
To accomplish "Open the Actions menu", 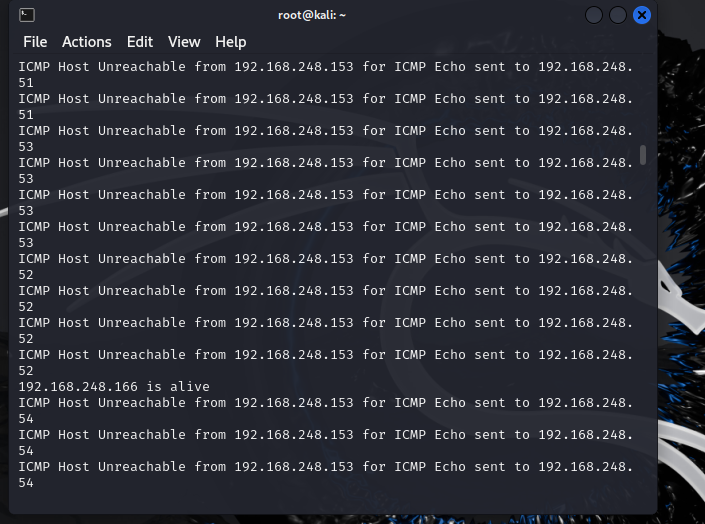I will 86,42.
